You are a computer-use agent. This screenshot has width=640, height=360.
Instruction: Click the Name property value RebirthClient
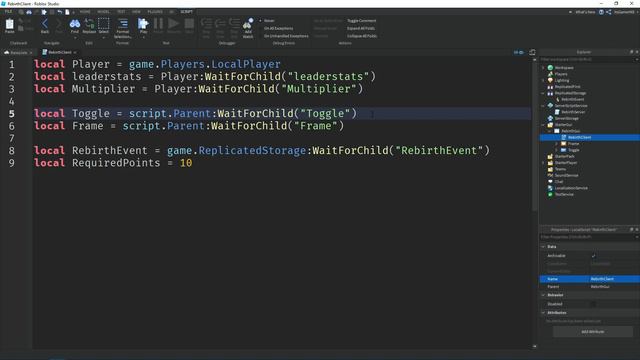602,279
